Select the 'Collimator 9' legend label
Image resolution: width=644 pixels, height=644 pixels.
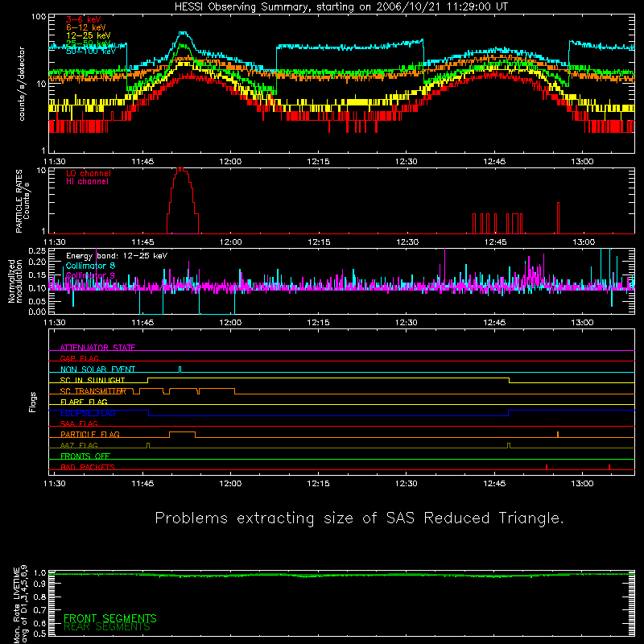pos(90,275)
